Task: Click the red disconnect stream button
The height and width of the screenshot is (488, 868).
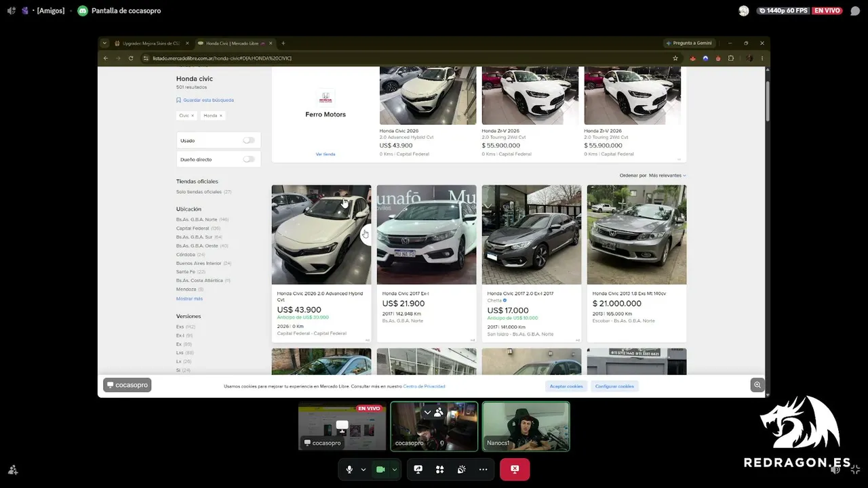Action: [x=515, y=469]
